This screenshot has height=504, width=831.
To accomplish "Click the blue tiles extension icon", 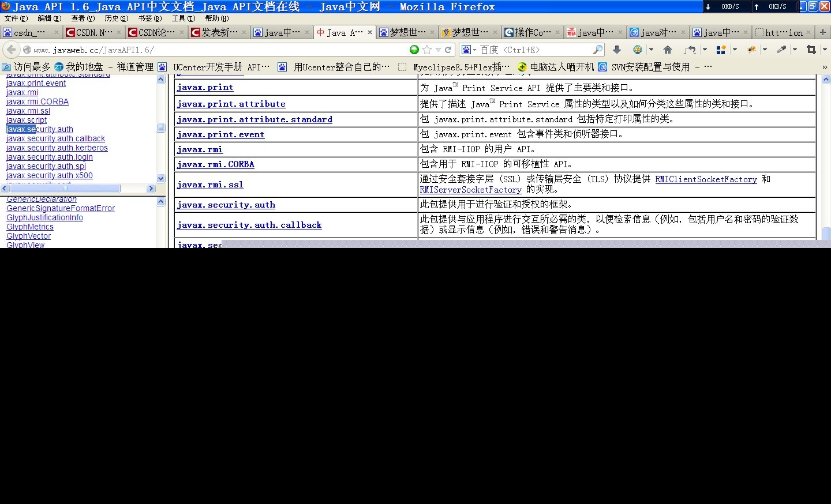I will coord(721,50).
